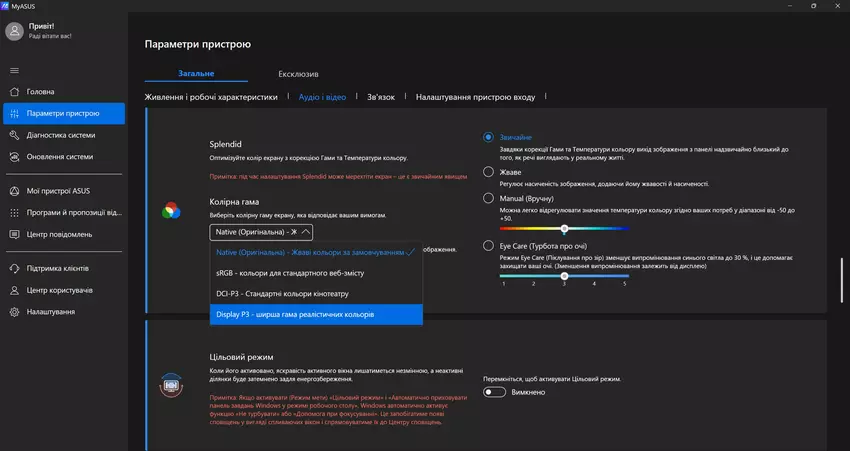Open Центр повідомлень icon
Viewport: 850px width, 451px height.
[14, 234]
